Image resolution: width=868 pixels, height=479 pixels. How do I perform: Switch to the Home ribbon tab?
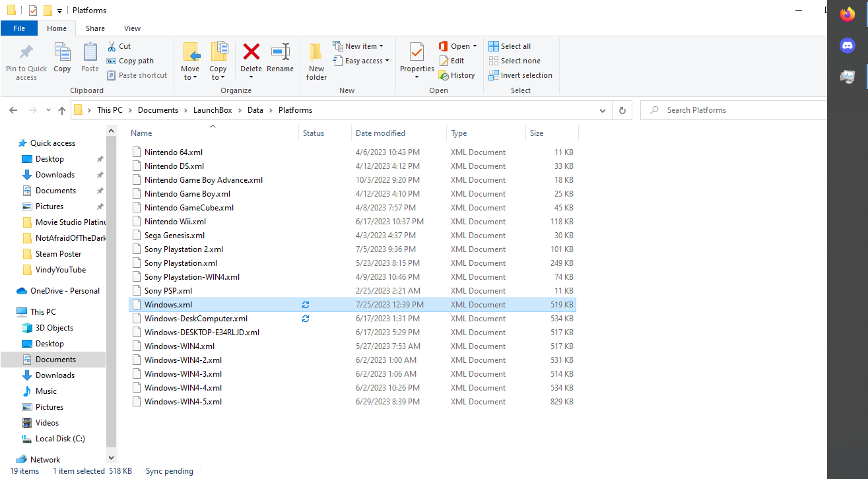click(x=57, y=28)
